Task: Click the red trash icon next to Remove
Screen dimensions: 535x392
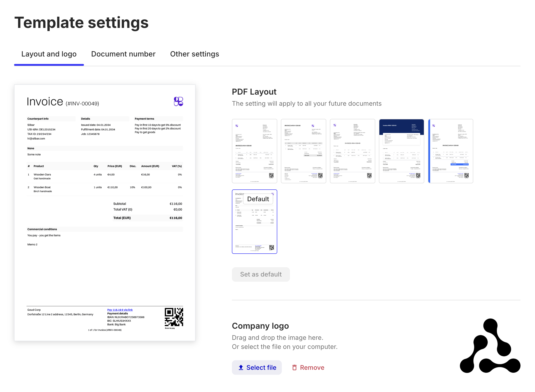Action: coord(294,367)
